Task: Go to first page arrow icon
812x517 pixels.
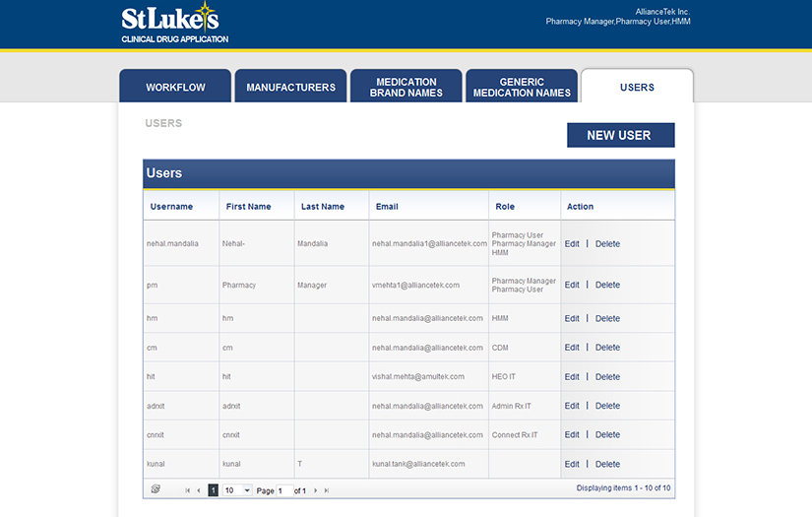Action: point(187,490)
